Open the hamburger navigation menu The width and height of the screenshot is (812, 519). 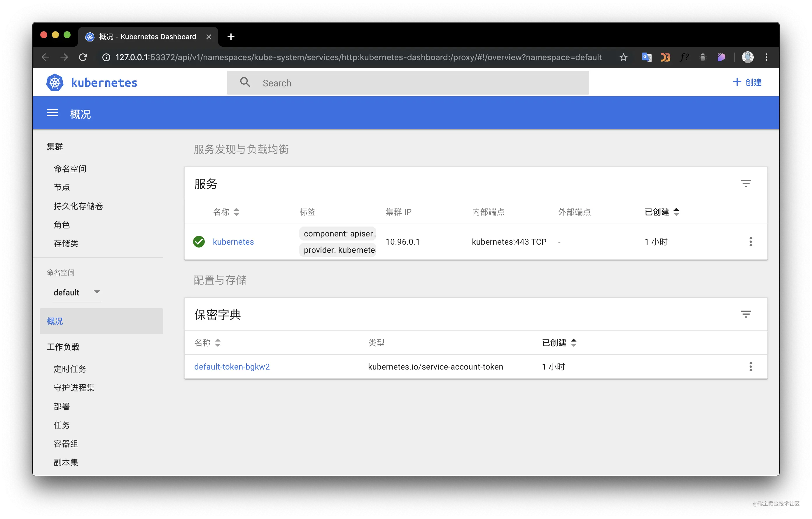[x=52, y=113]
